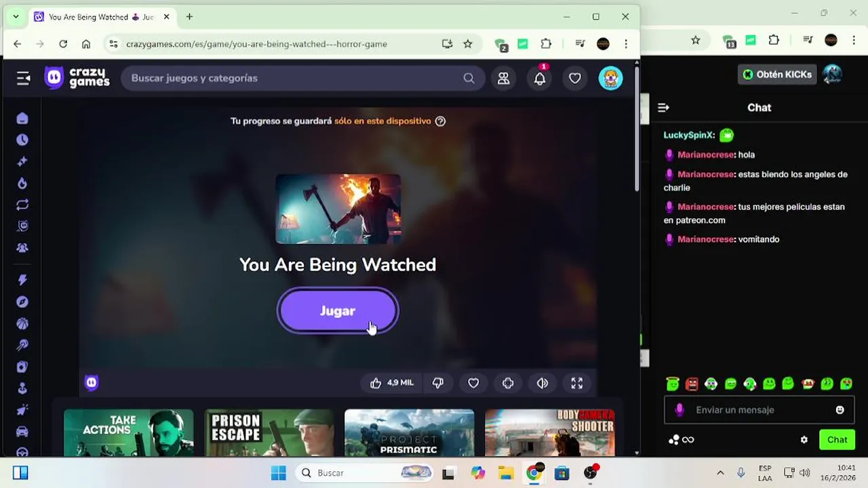868x488 pixels.
Task: Open File Explorer from the taskbar
Action: coord(506,473)
